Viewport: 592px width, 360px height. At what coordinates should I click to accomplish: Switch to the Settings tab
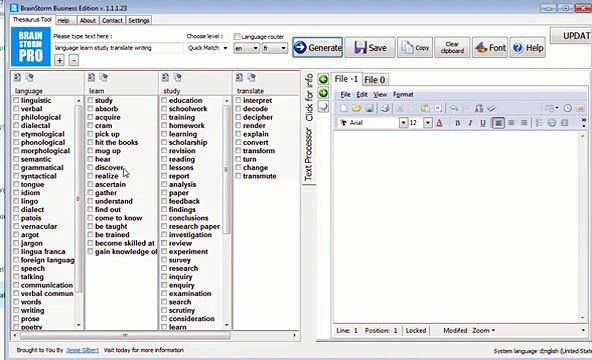pyautogui.click(x=139, y=21)
